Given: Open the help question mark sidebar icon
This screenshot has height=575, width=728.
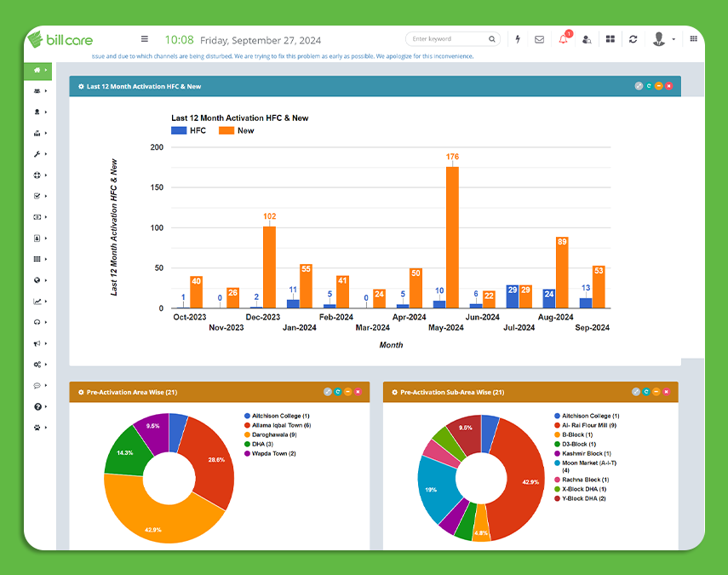Looking at the screenshot, I should coord(37,406).
